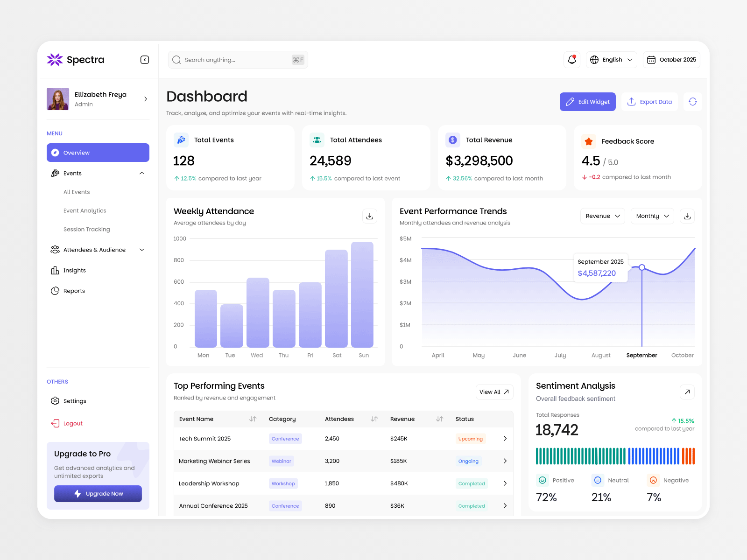Click View All on Top Performing Events
Viewport: 747px width, 560px height.
494,392
